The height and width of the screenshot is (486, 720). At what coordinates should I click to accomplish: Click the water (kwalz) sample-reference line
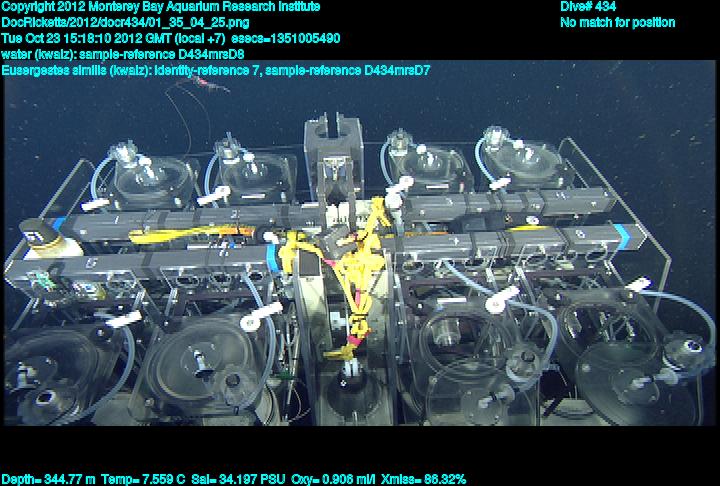pyautogui.click(x=123, y=55)
